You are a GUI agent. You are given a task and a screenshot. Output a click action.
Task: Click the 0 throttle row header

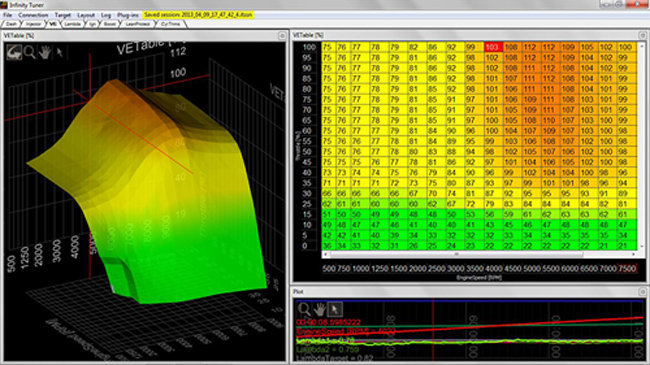point(305,246)
